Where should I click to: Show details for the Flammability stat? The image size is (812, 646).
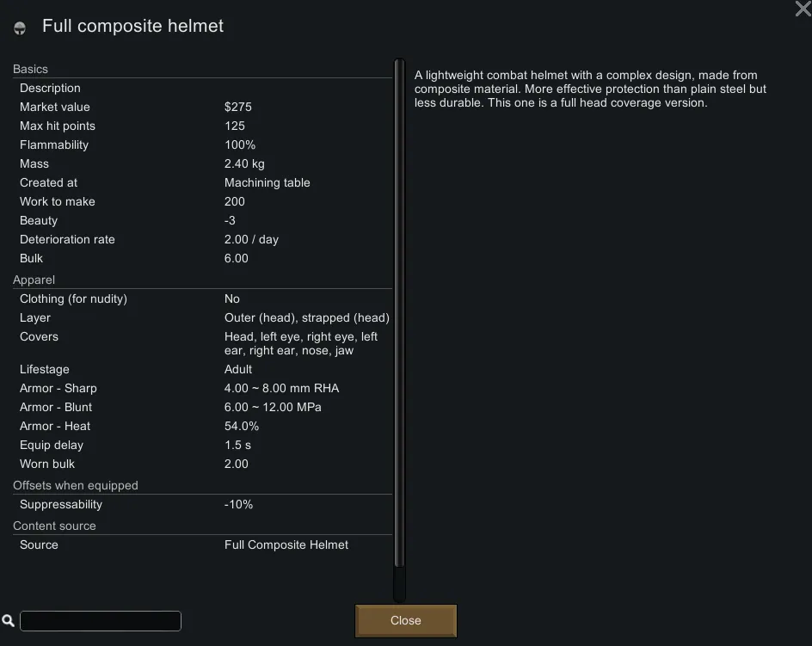[x=202, y=145]
